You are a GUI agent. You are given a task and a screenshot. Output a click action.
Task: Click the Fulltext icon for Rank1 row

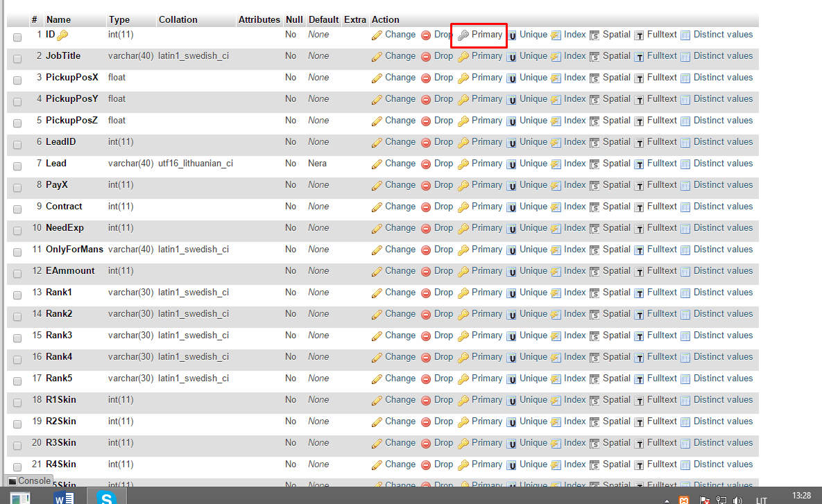(639, 293)
